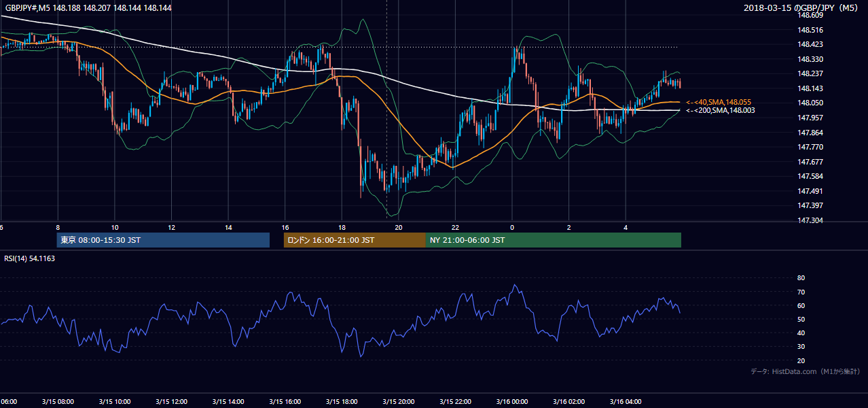Click the bottom time label 3/16 00:00
The width and height of the screenshot is (868, 408).
(512, 402)
